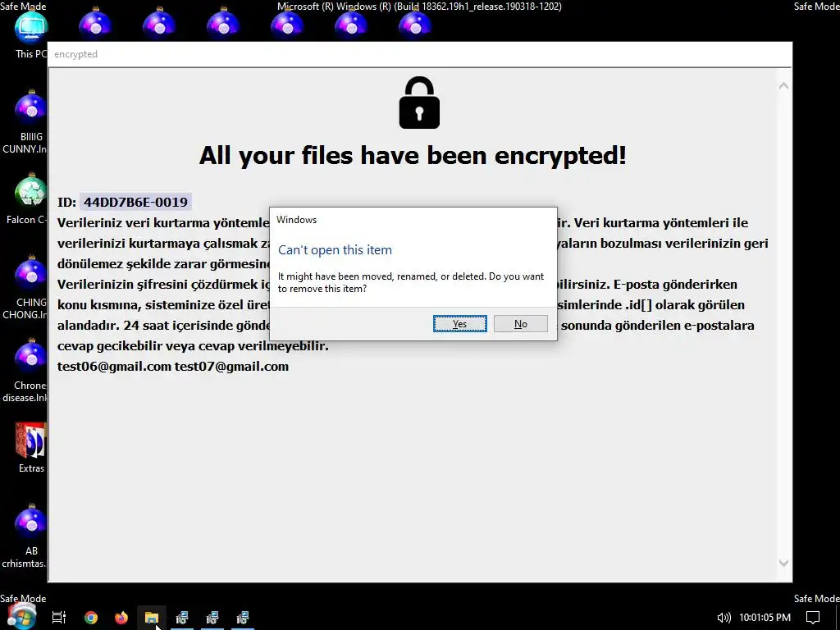Select the AB crhismtas desktop shortcut
This screenshot has height=630, width=840.
pyautogui.click(x=28, y=536)
